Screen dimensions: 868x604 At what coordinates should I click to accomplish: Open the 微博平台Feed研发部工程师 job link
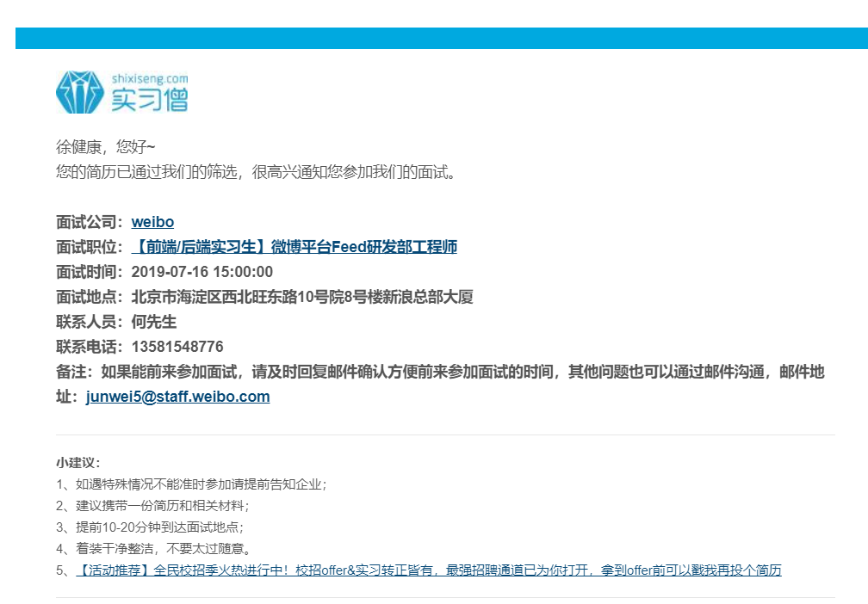294,247
